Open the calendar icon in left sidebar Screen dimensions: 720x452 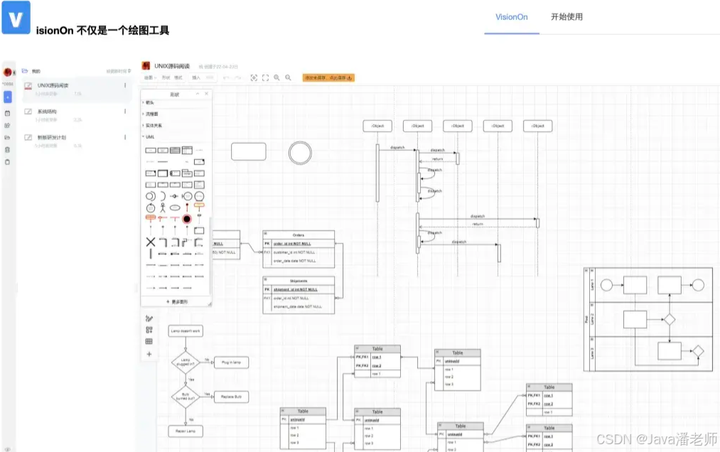[x=7, y=113]
